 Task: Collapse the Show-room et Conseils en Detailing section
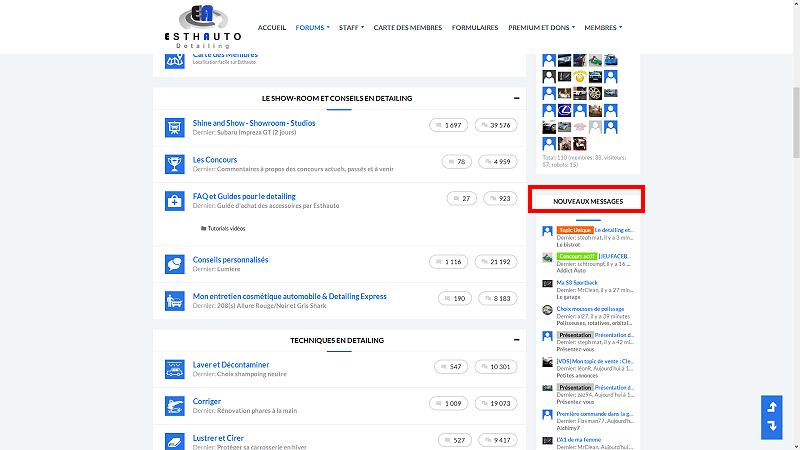[515, 98]
